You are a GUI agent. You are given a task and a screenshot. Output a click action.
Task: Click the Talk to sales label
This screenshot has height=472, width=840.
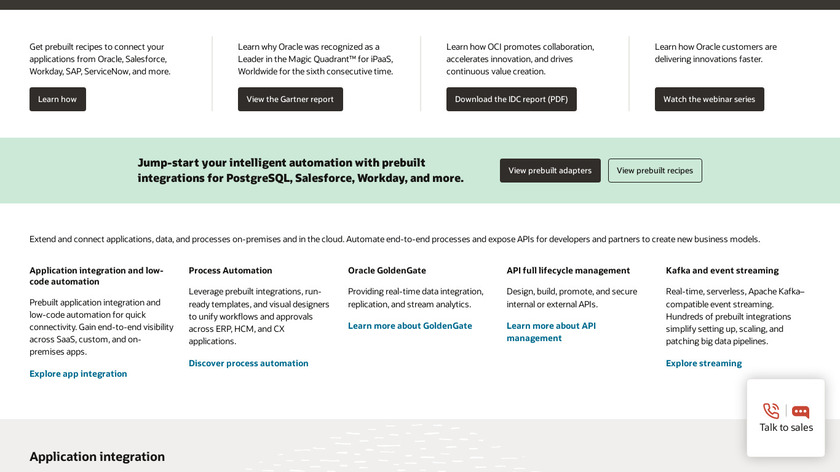coord(785,428)
